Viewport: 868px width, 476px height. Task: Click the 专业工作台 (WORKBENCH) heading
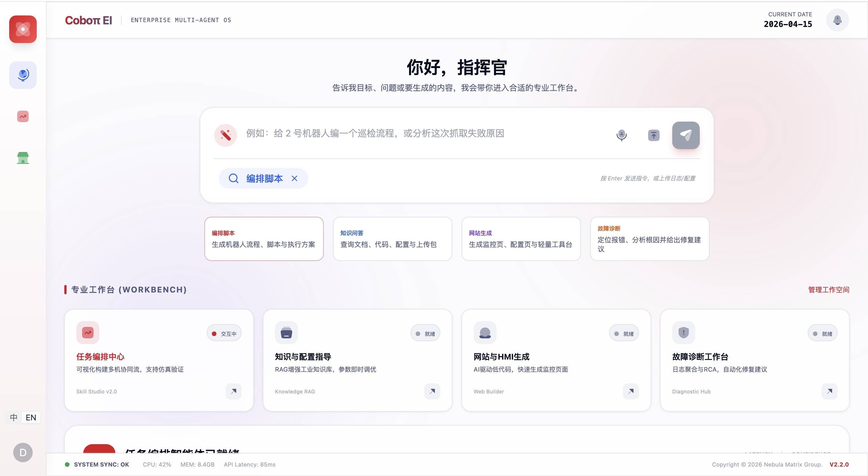(129, 290)
